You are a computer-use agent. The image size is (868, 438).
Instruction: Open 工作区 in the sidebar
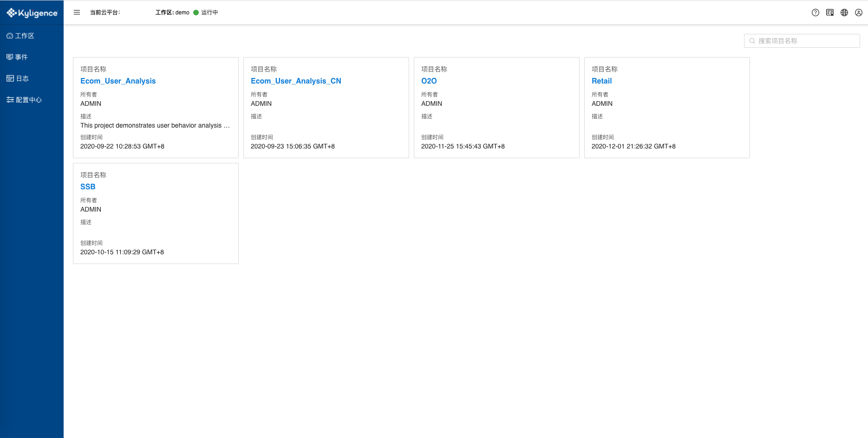pos(20,36)
